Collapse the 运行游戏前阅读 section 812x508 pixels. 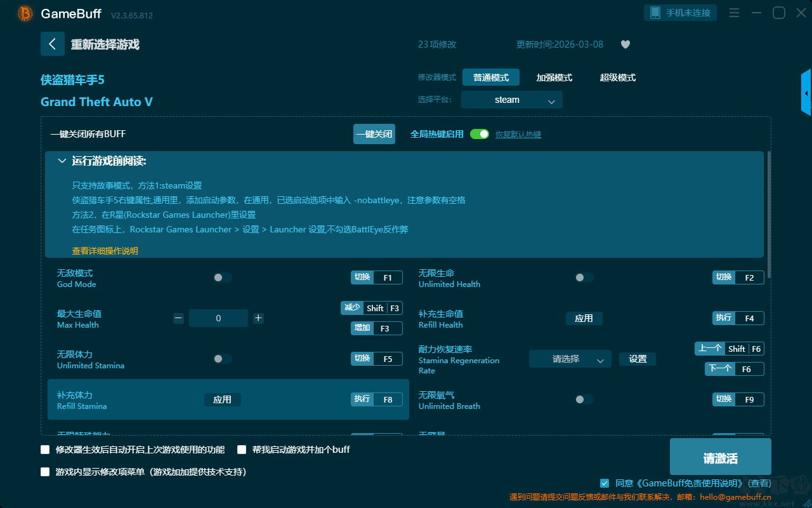pos(62,161)
